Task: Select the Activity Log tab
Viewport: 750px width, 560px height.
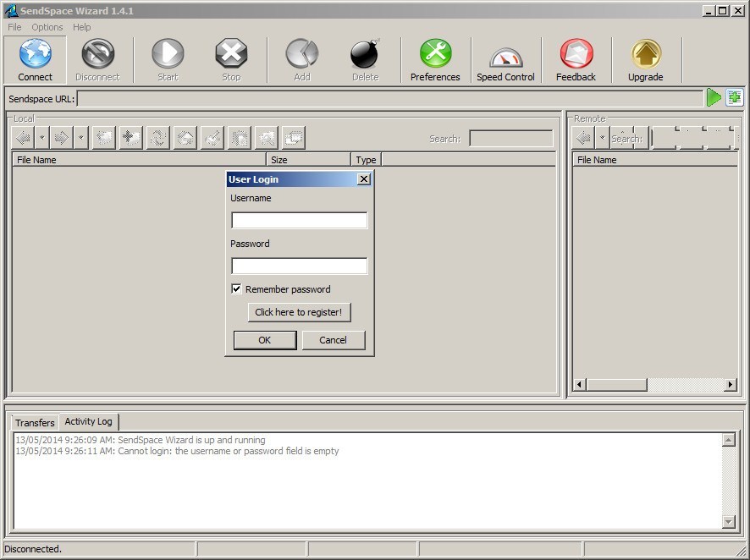Action: coord(89,421)
